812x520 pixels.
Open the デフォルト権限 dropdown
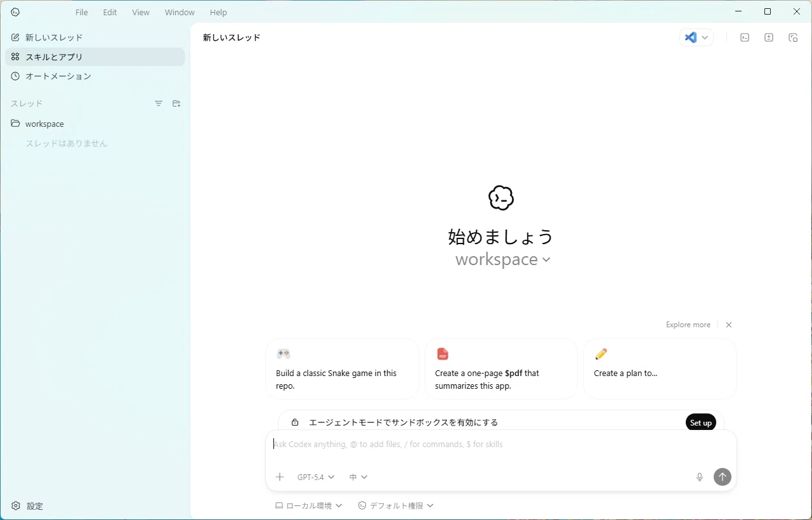396,505
